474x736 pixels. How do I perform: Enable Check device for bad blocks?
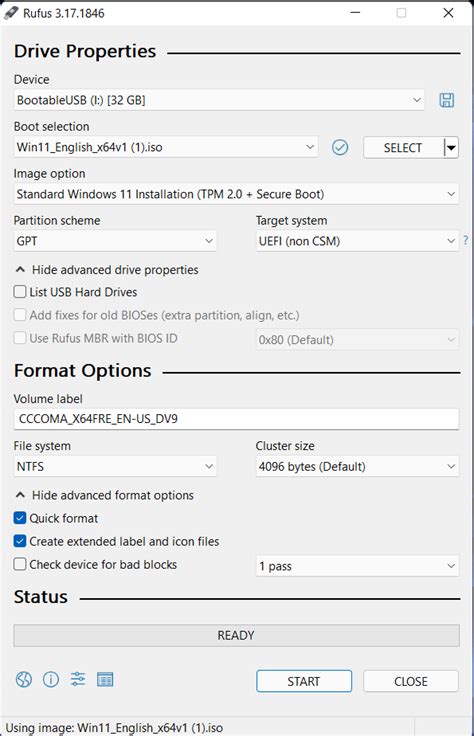20,564
